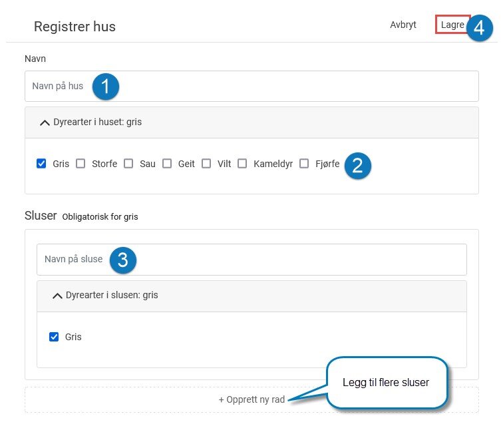This screenshot has height=448, width=503.
Task: Collapse the 'Dyrearter i slusen' chevron
Action: pos(57,296)
